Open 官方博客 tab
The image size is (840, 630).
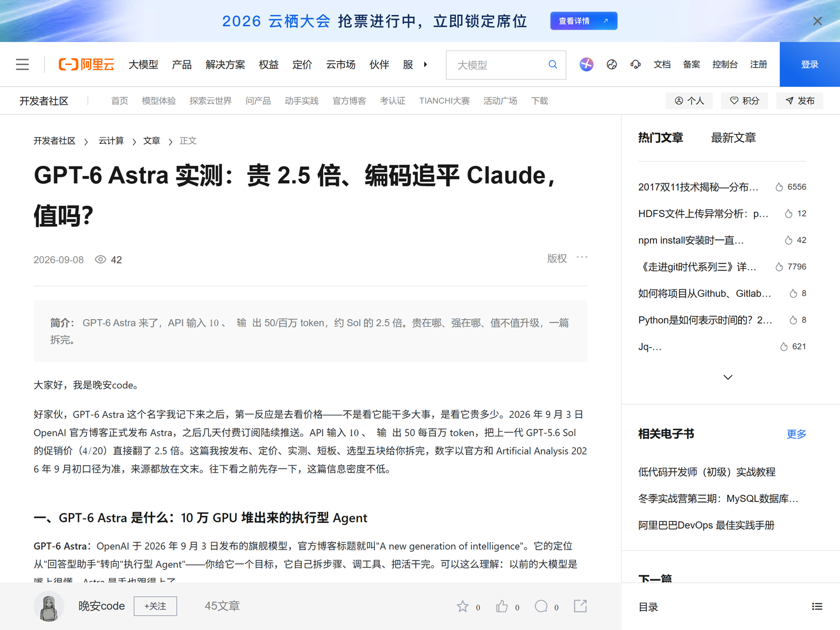pos(349,101)
